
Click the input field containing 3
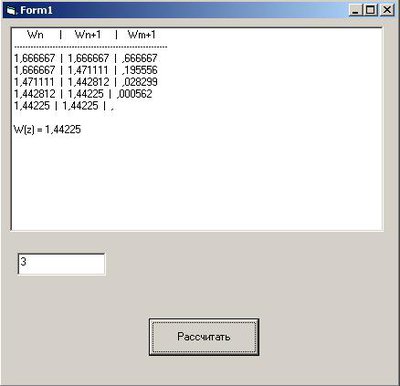(61, 264)
